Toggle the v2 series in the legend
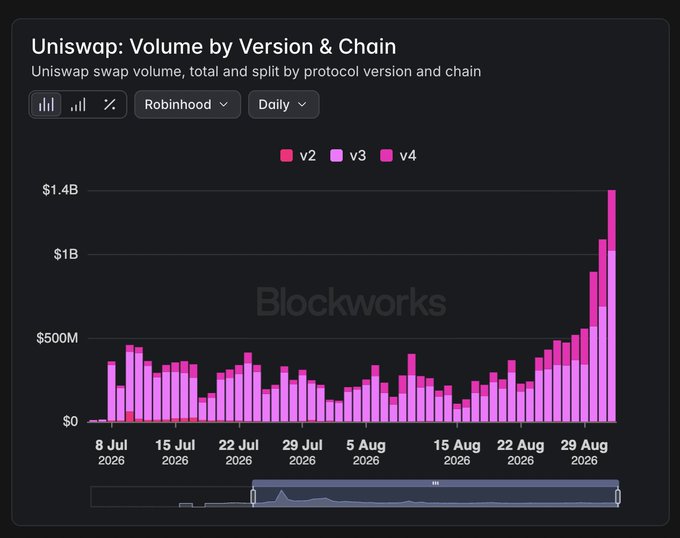Screen dimensions: 680x538 [x=298, y=156]
